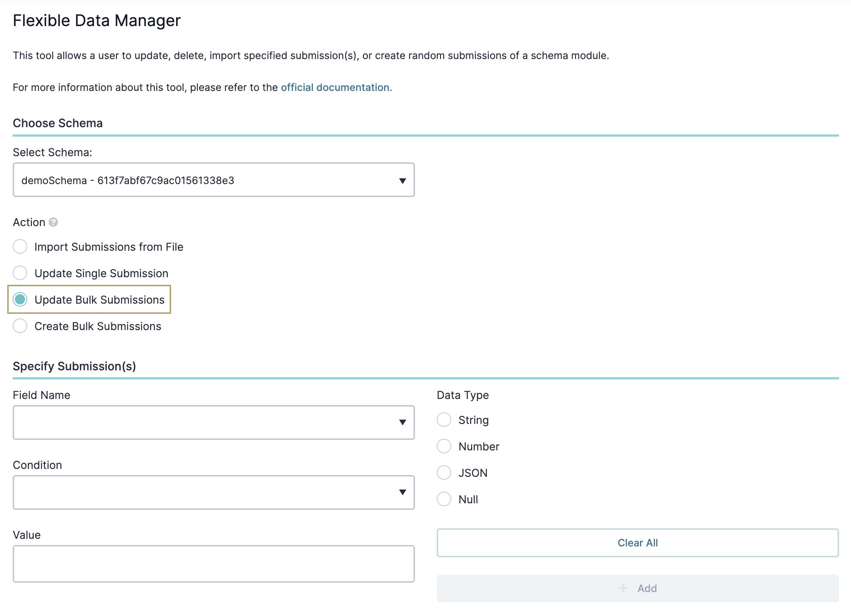Image resolution: width=851 pixels, height=616 pixels.
Task: Select Update Single Submission radio
Action: click(x=20, y=273)
